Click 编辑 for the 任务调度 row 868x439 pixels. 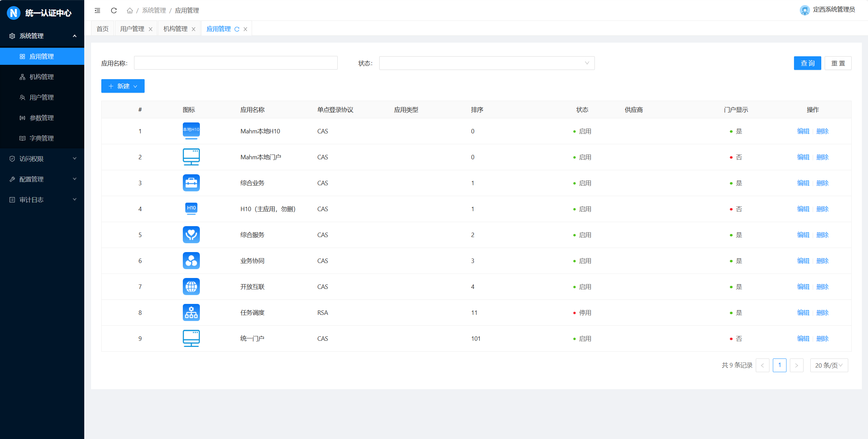pos(803,312)
